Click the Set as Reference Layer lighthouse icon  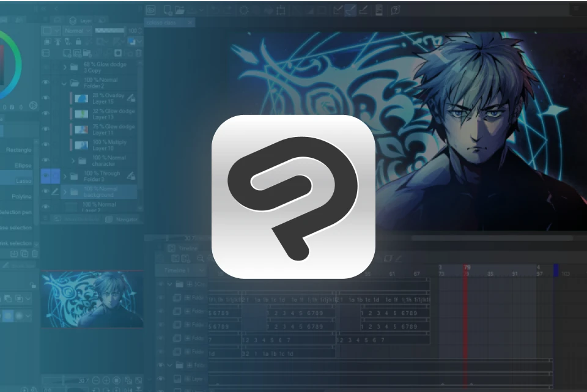[57, 42]
